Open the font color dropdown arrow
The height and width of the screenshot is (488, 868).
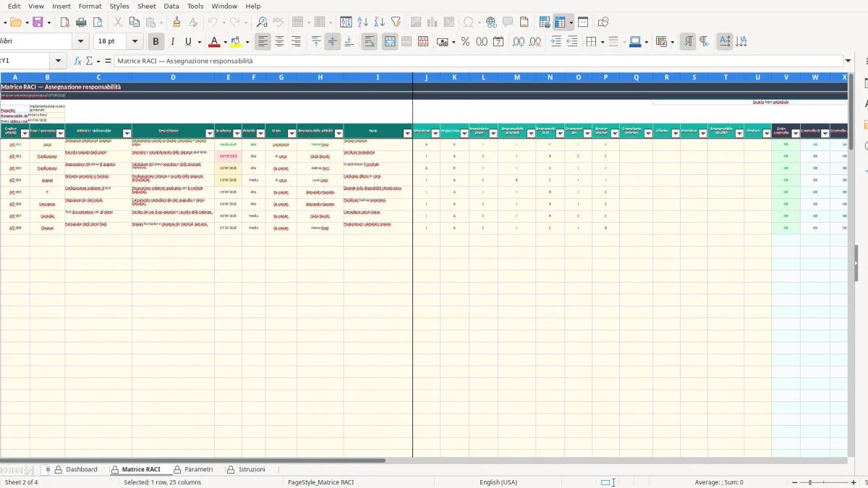225,42
